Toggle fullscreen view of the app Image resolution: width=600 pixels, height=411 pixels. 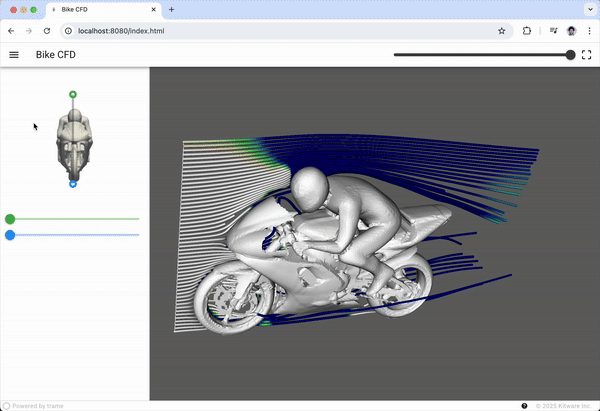coord(587,54)
